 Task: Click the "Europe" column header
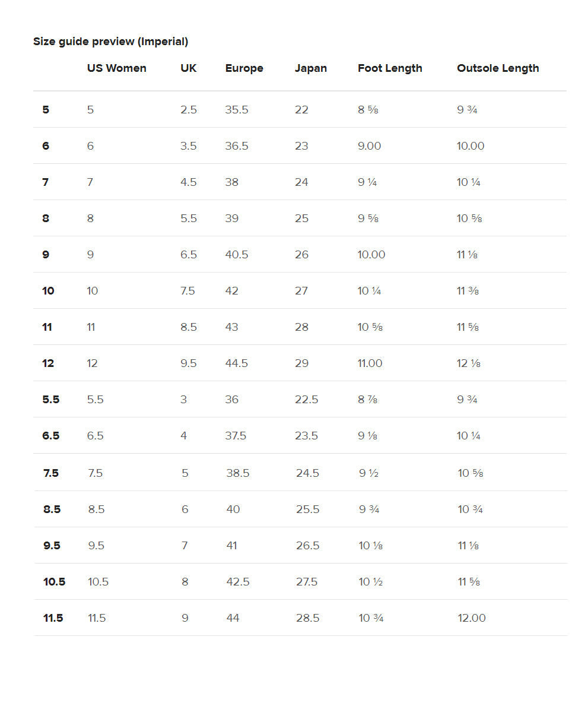tap(244, 68)
